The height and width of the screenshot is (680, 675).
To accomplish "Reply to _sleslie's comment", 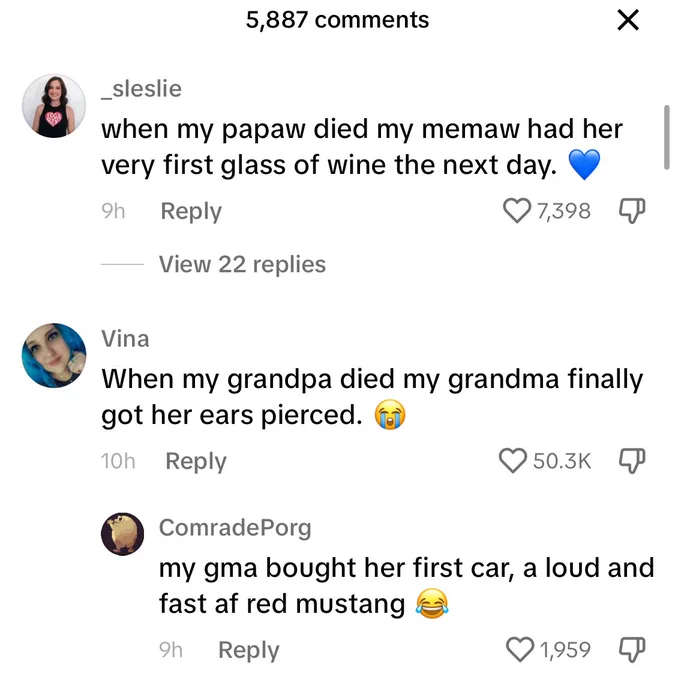I will [191, 211].
